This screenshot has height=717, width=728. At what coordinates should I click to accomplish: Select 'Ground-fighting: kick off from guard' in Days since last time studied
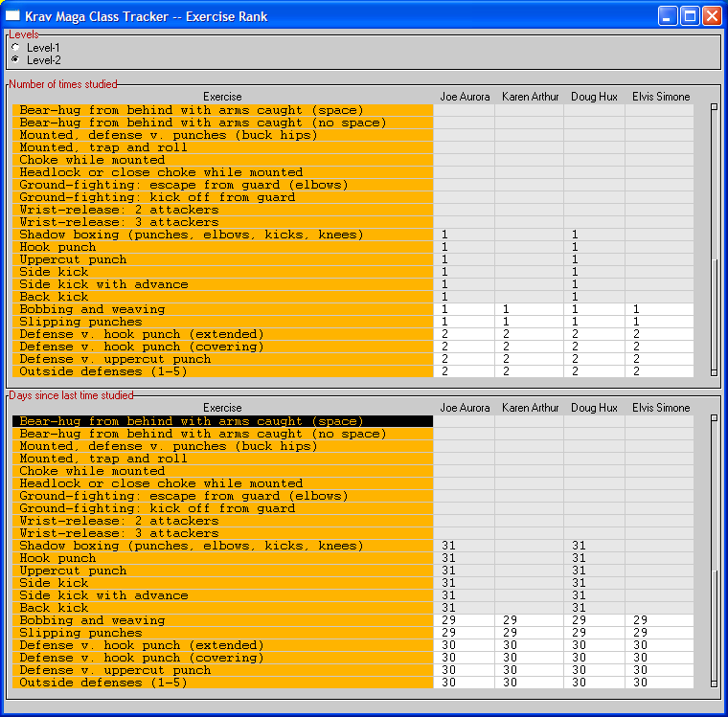point(222,508)
